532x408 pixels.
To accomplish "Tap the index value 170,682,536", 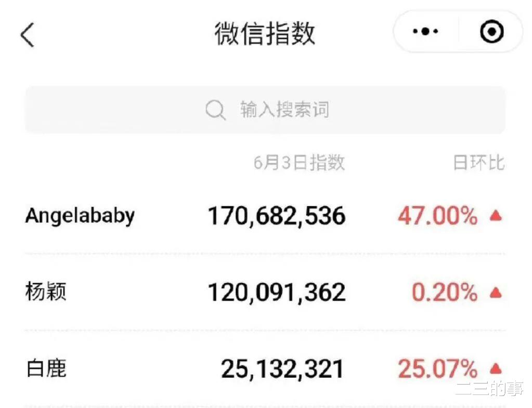I will (x=277, y=216).
